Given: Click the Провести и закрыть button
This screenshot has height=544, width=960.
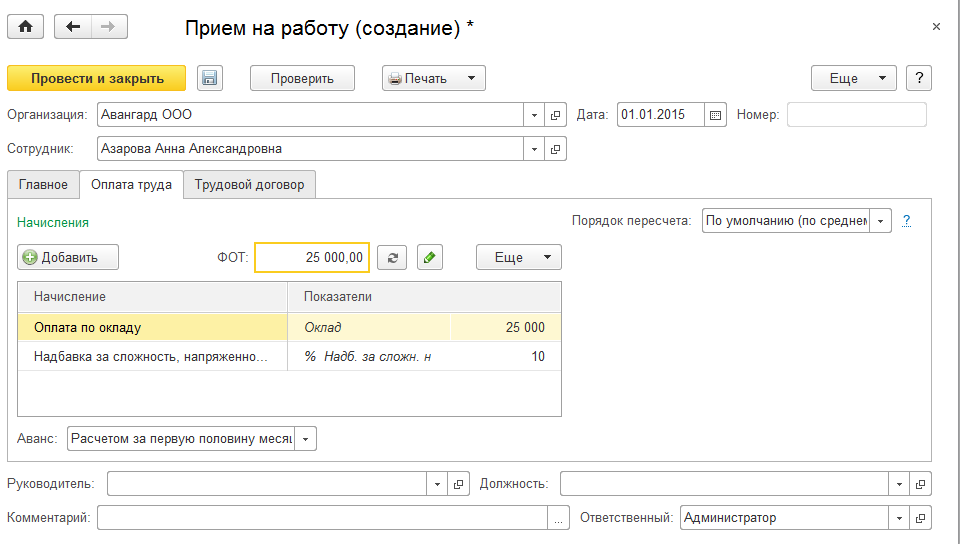Looking at the screenshot, I should coord(97,79).
